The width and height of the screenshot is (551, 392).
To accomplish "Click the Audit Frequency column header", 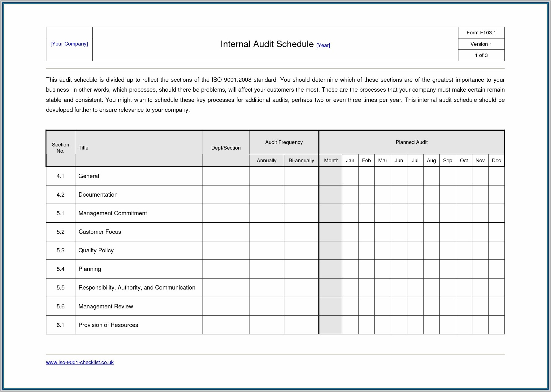I will click(x=284, y=142).
